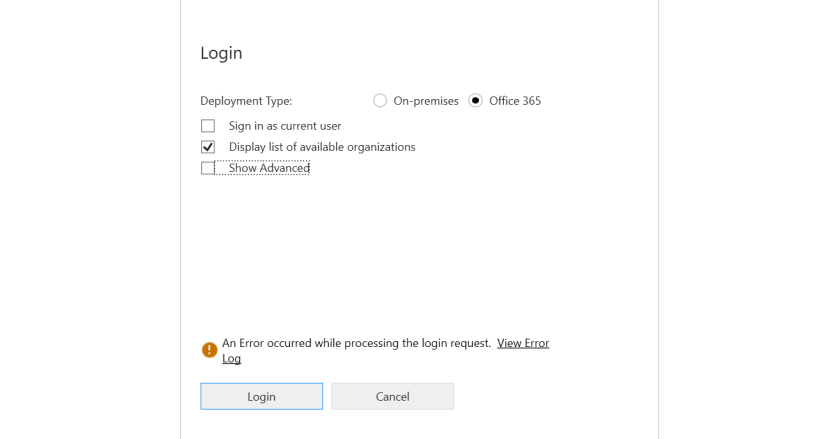Open the View Error Log link
838x439 pixels.
522,343
